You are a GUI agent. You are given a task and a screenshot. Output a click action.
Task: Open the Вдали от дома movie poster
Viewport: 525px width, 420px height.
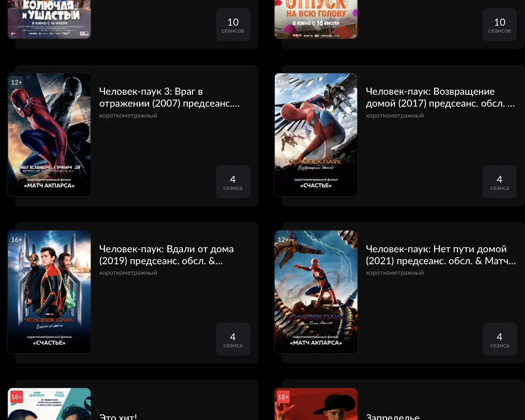coord(49,292)
